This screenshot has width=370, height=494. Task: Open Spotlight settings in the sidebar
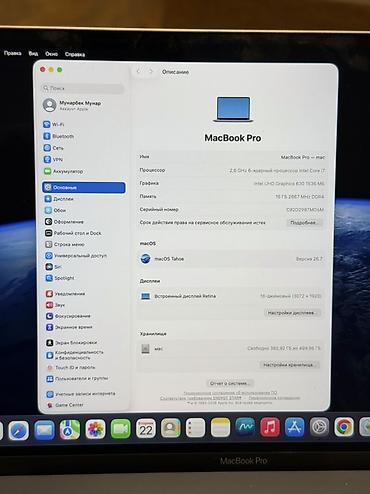tap(60, 278)
